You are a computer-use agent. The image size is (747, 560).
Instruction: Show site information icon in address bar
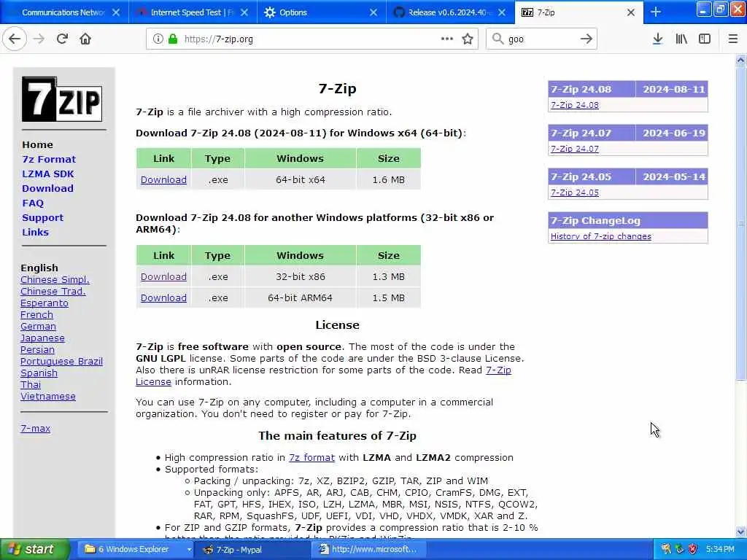(158, 39)
